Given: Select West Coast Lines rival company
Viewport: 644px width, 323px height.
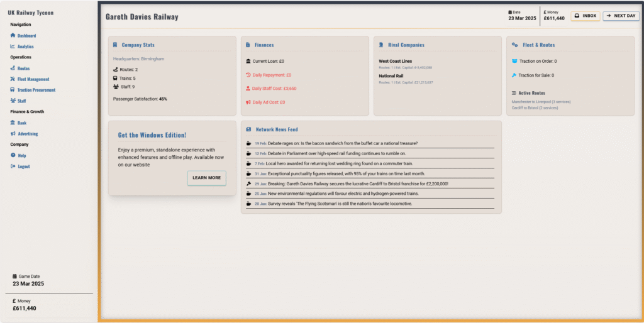Looking at the screenshot, I should click(396, 61).
